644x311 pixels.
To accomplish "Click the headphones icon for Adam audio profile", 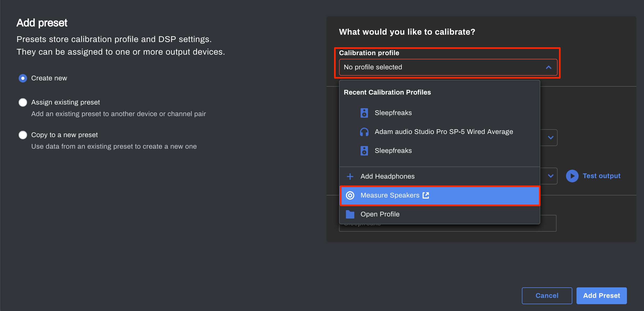I will point(364,132).
